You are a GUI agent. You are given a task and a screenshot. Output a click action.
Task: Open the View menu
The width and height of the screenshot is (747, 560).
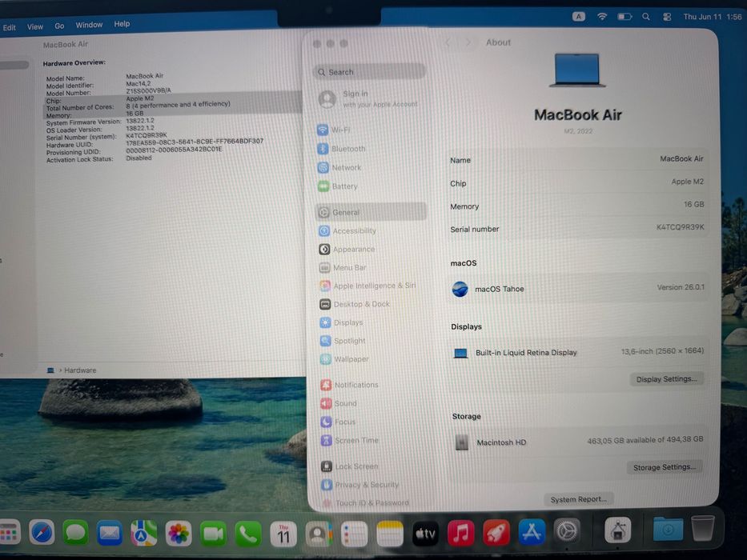pyautogui.click(x=34, y=26)
